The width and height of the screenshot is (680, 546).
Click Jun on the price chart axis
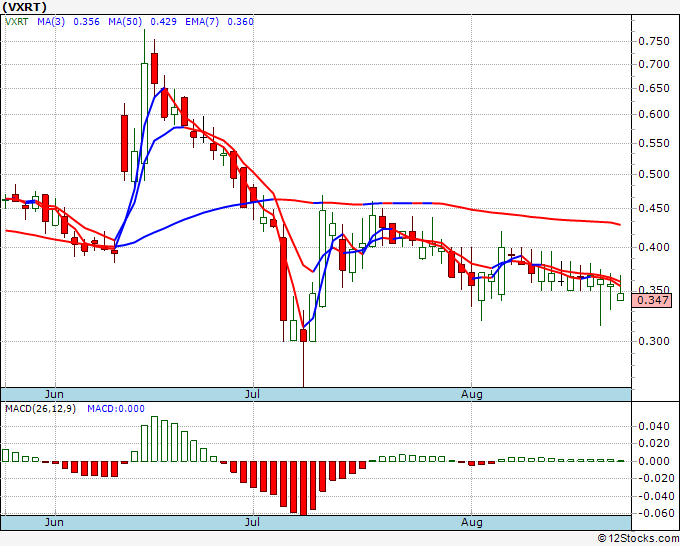tap(54, 395)
